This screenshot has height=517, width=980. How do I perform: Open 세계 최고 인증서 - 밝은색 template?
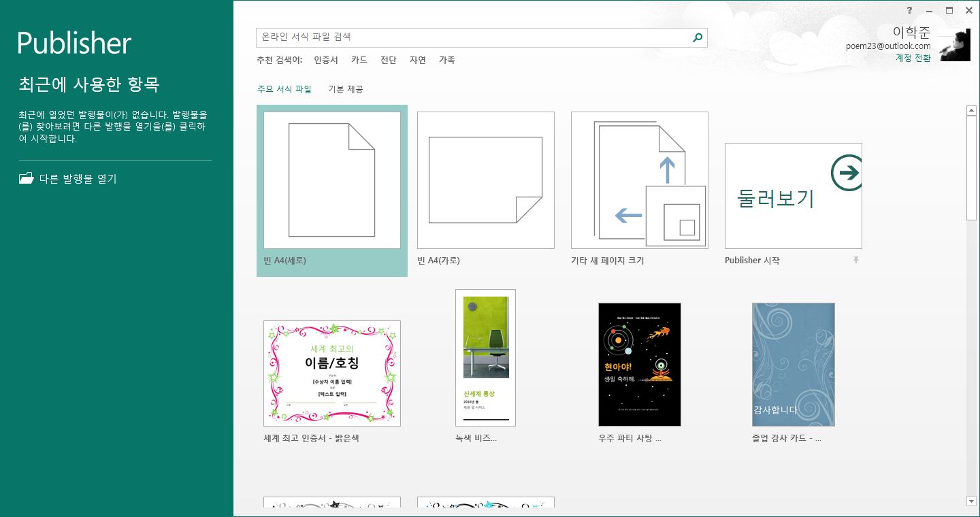tap(332, 373)
